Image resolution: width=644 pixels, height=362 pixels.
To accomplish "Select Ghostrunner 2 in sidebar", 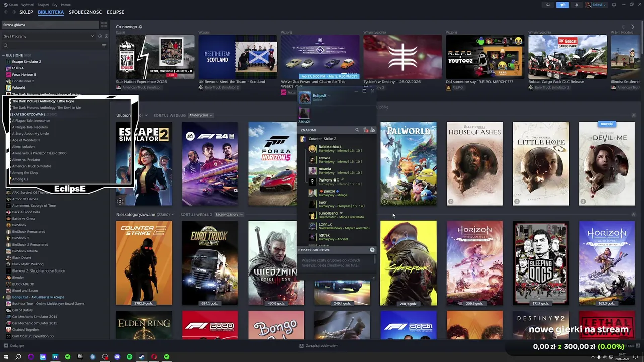I will click(23, 81).
